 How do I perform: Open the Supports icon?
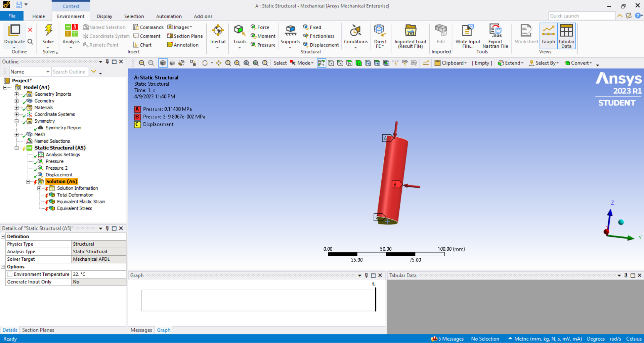pos(290,31)
